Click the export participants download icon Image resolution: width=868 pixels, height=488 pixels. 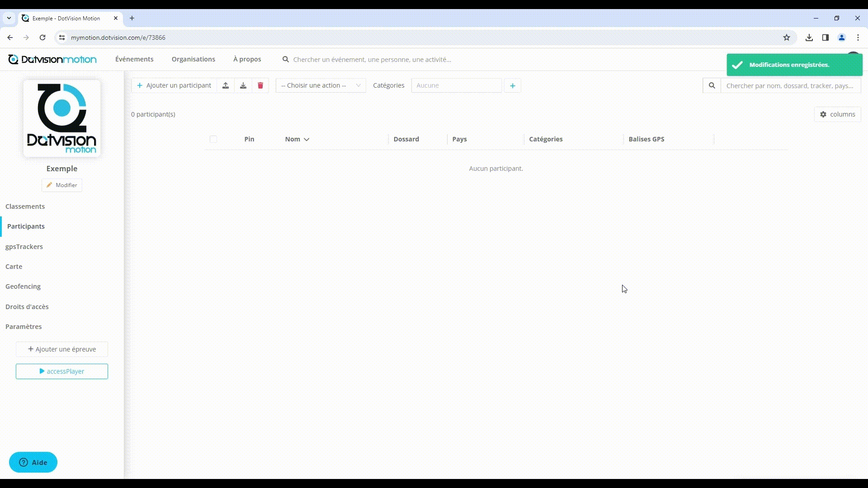click(x=243, y=85)
